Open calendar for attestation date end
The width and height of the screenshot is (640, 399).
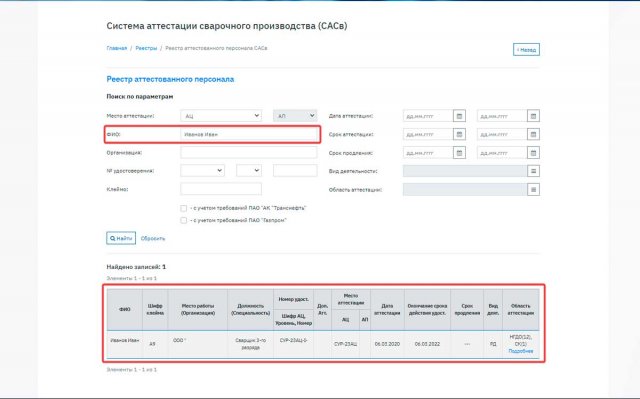pyautogui.click(x=533, y=116)
